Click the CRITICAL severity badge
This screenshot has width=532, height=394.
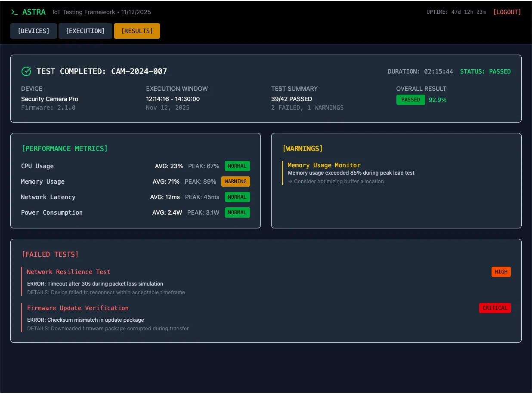point(495,308)
